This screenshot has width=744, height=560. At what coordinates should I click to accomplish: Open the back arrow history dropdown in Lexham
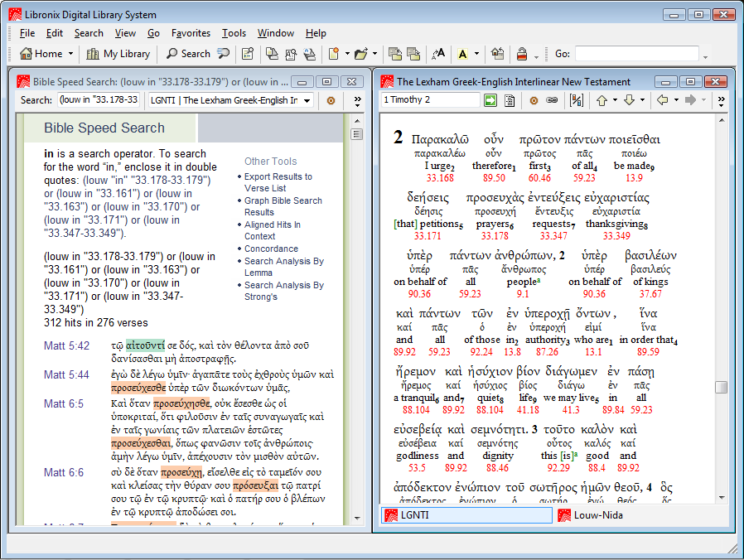(x=676, y=100)
